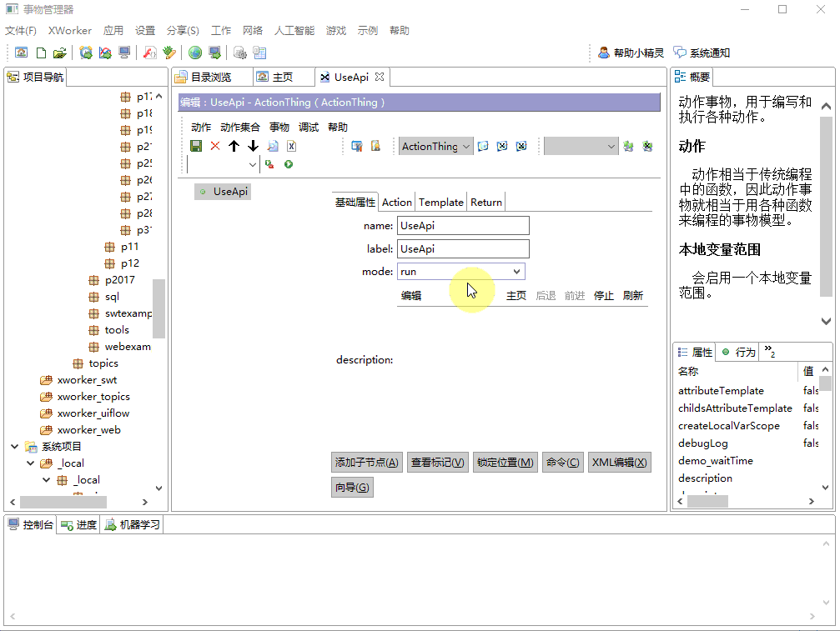This screenshot has width=840, height=631.
Task: Open the XWorker menu
Action: point(70,31)
